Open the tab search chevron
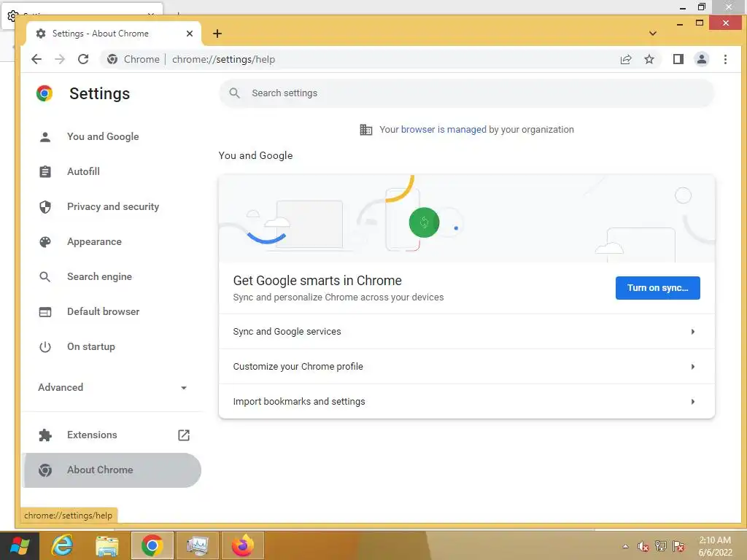The width and height of the screenshot is (747, 560). coord(653,34)
